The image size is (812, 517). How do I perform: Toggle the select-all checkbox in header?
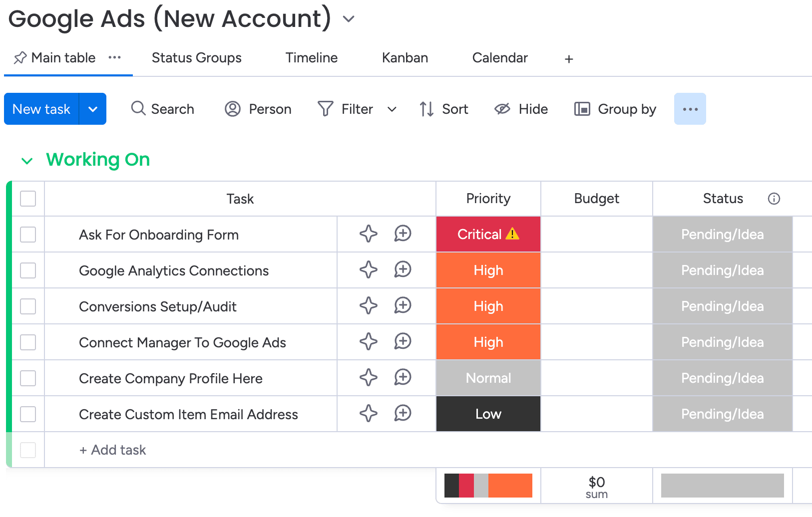pyautogui.click(x=28, y=199)
